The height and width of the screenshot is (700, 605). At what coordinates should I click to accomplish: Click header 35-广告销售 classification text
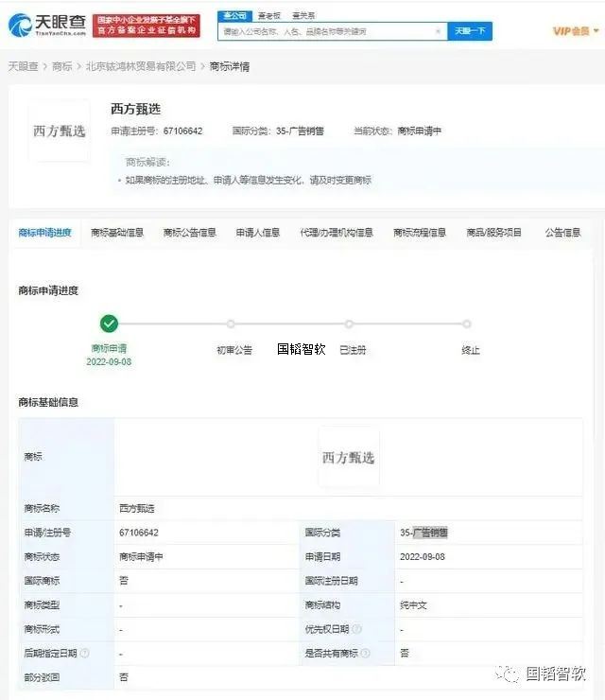pos(300,131)
